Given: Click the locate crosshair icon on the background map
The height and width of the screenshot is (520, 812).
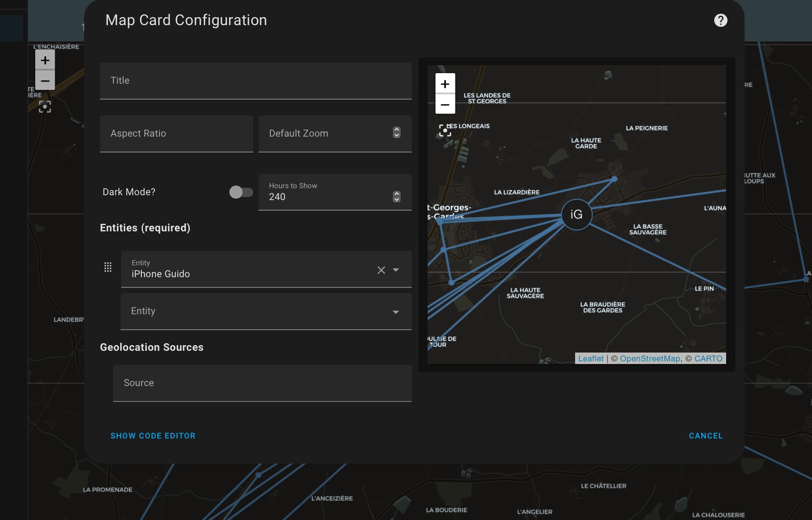Looking at the screenshot, I should tap(44, 106).
